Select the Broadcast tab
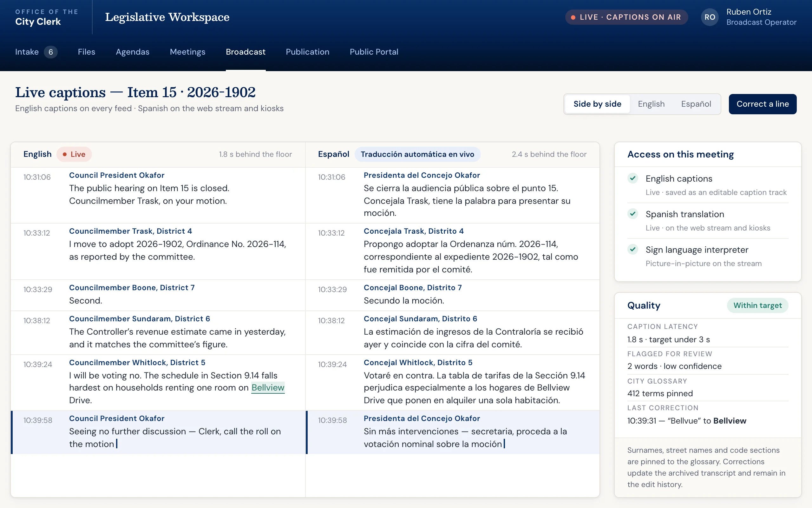This screenshot has height=508, width=812. coord(246,52)
